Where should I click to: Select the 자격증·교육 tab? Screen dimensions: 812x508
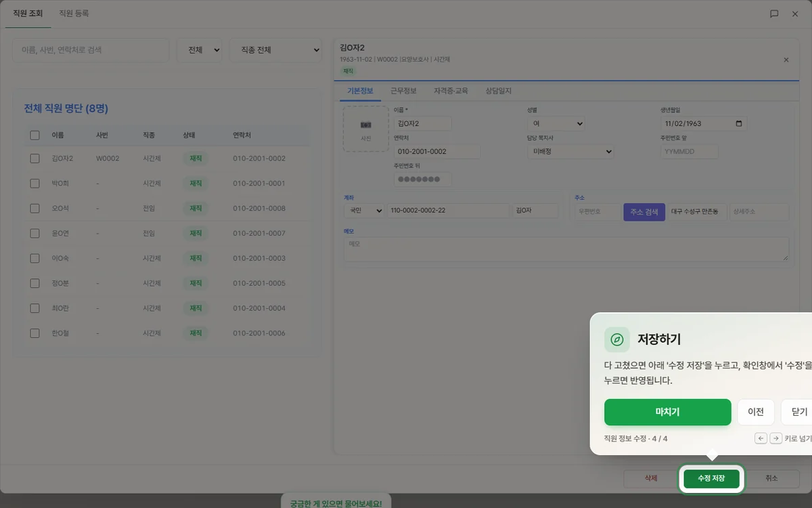pyautogui.click(x=451, y=91)
